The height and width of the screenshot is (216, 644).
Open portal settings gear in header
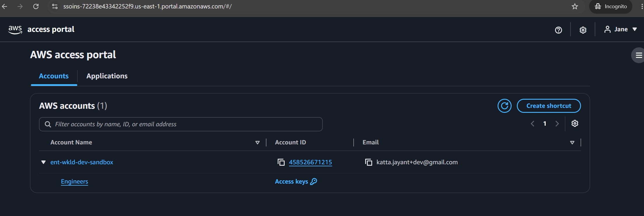tap(583, 30)
